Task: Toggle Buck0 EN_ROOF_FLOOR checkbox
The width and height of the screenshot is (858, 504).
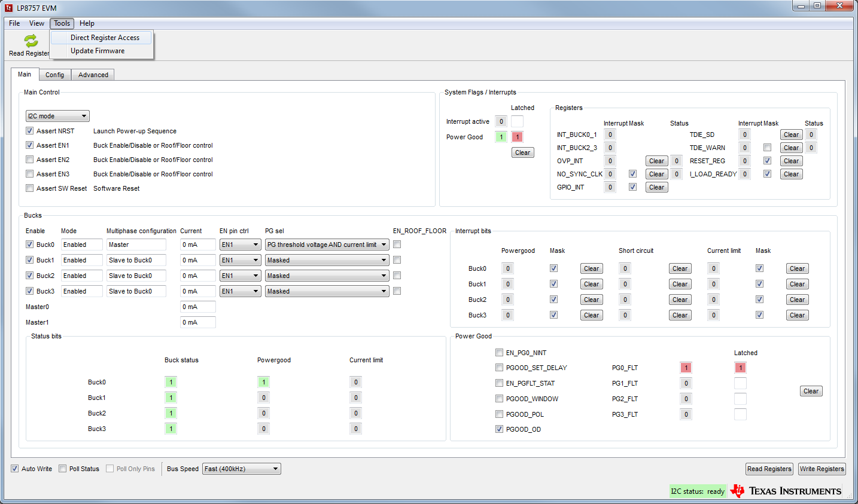Action: [x=397, y=245]
